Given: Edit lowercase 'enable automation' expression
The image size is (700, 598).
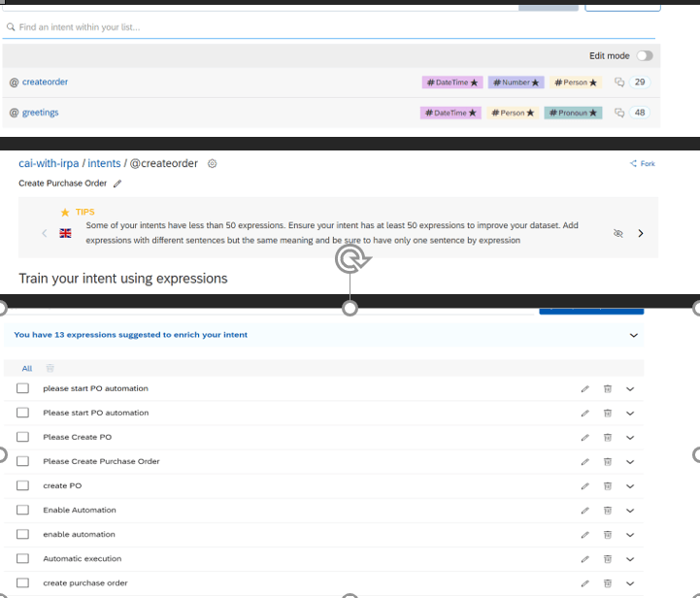Looking at the screenshot, I should pos(584,535).
